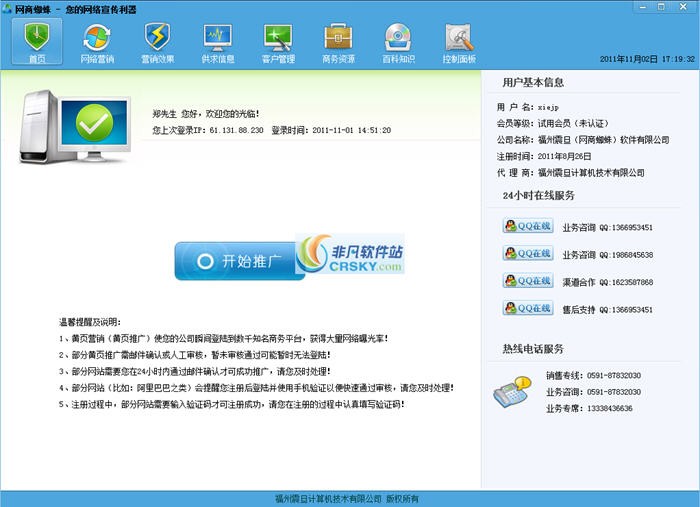Open the 营销效果 lightning shield icon

click(x=157, y=42)
